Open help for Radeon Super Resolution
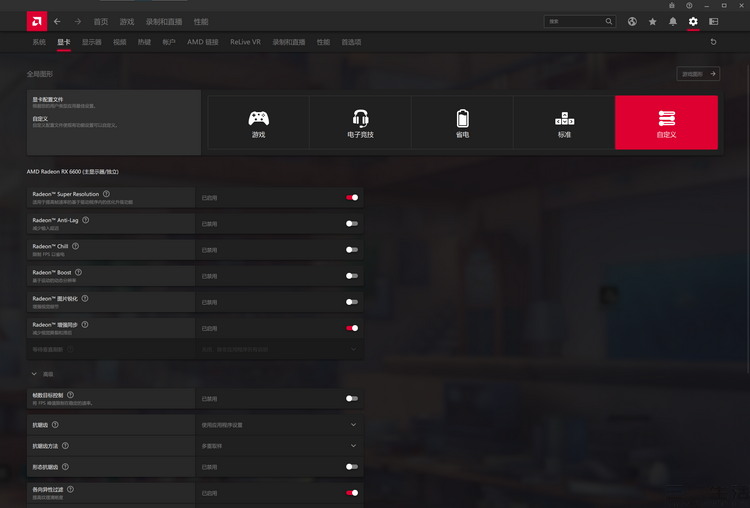750x508 pixels. coord(106,194)
